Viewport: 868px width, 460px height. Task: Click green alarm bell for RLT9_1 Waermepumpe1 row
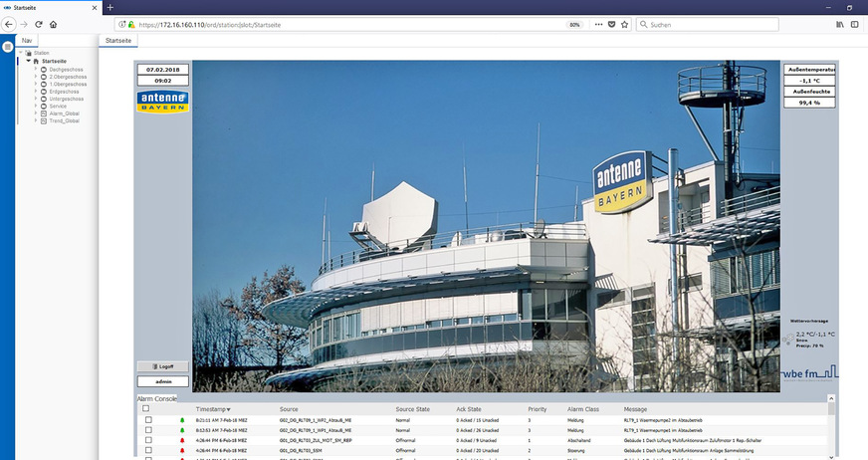(182, 430)
